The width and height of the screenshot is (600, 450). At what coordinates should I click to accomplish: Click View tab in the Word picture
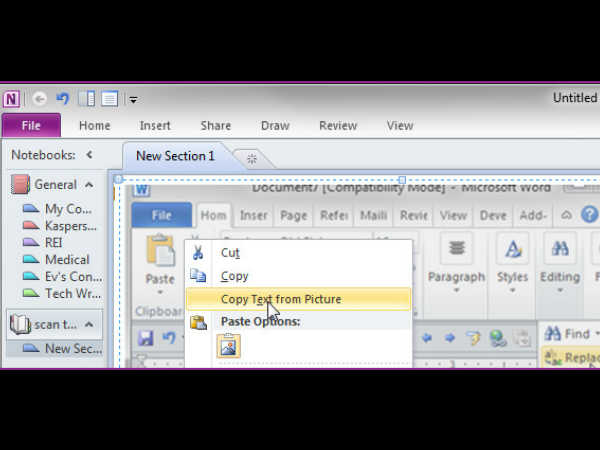coord(453,215)
